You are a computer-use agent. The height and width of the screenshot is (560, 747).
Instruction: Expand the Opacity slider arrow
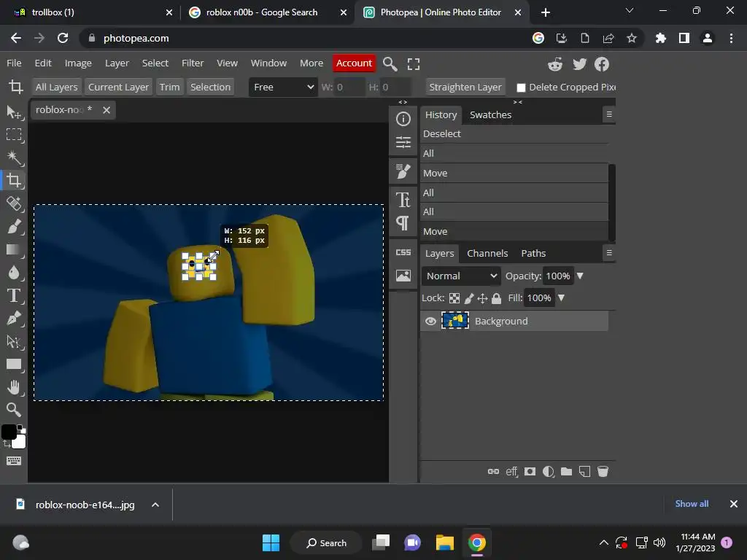click(580, 276)
